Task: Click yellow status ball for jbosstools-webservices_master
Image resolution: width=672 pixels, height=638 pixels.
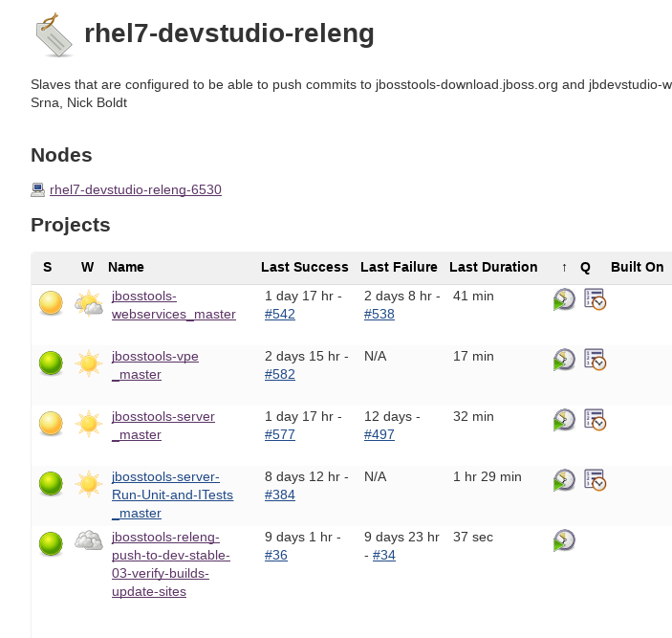Action: tap(51, 302)
